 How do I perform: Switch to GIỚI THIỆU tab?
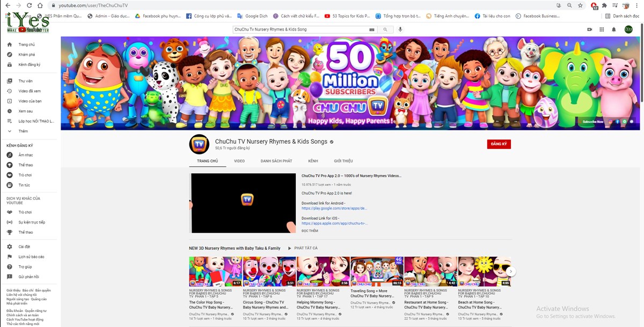pos(343,161)
